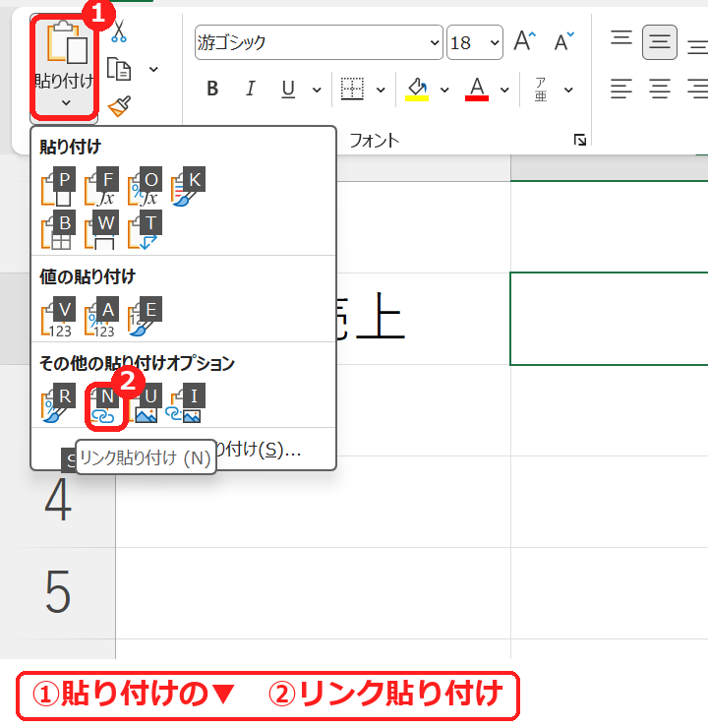
Task: Choose Keep Source Column Widths (W) option
Action: tap(101, 230)
